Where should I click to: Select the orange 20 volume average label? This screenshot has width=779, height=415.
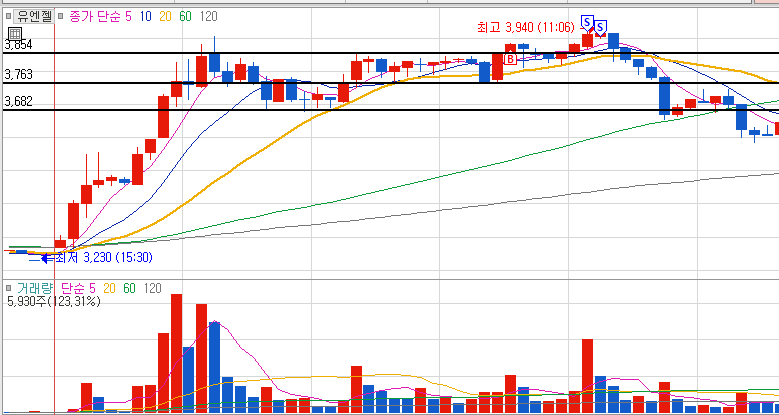[110, 288]
